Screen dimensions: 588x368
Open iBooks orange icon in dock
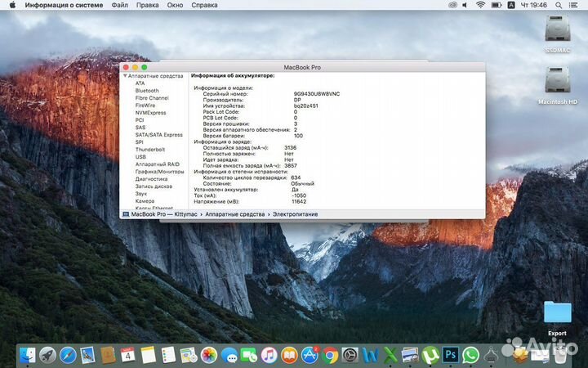click(289, 355)
